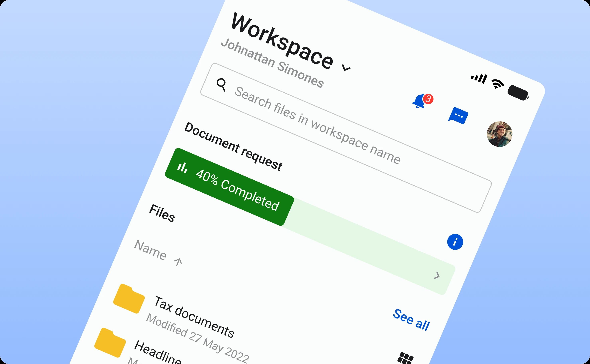Click the Name column sort header

pos(150,250)
